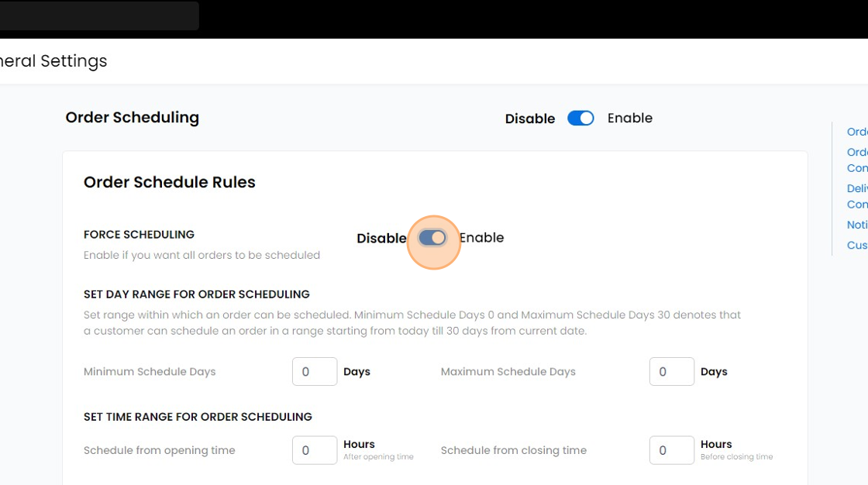Toggle the Order Scheduling switch off

click(x=580, y=118)
